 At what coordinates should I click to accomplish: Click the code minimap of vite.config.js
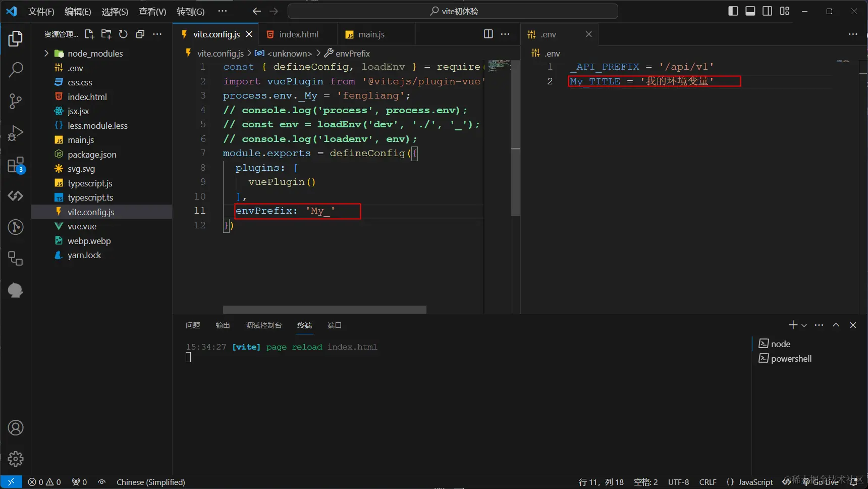(x=499, y=66)
